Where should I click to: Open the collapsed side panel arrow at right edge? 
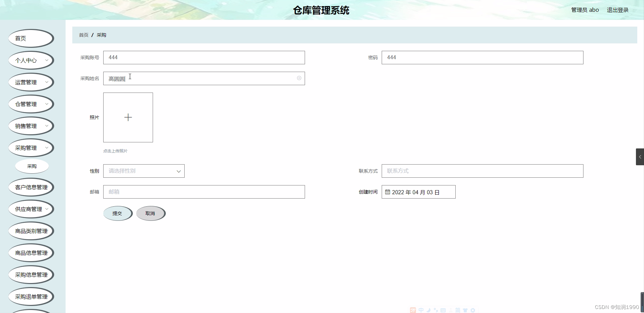[640, 157]
